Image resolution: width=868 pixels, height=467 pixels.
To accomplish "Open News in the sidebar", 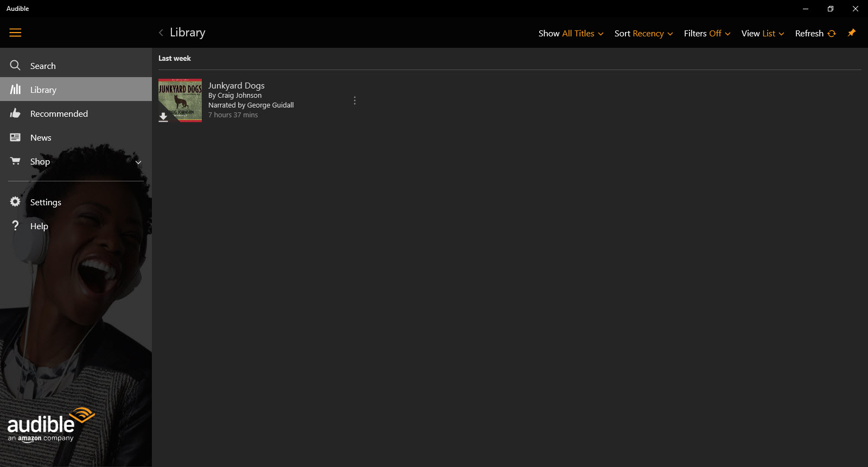I will 76,137.
